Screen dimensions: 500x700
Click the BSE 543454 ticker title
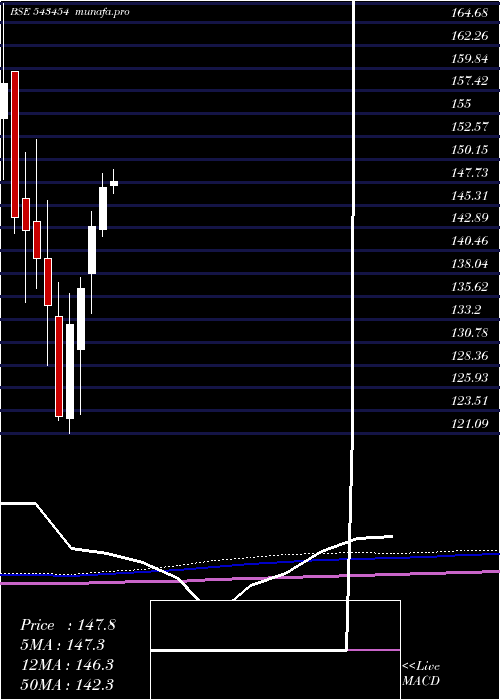click(x=39, y=12)
